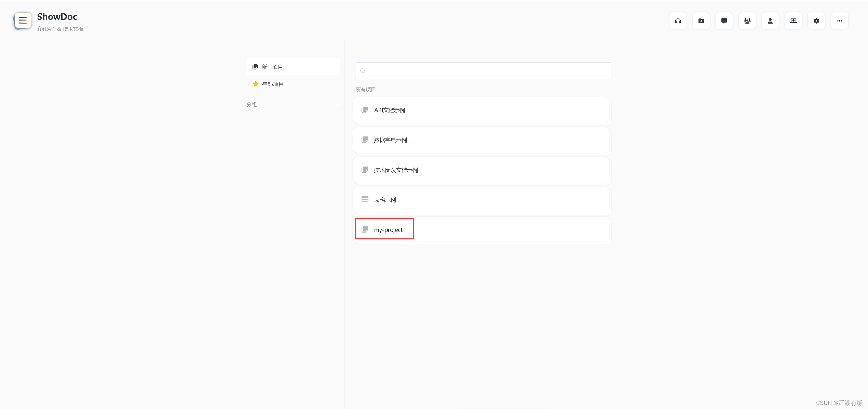
Task: Open the more options ellipsis icon
Action: 840,21
